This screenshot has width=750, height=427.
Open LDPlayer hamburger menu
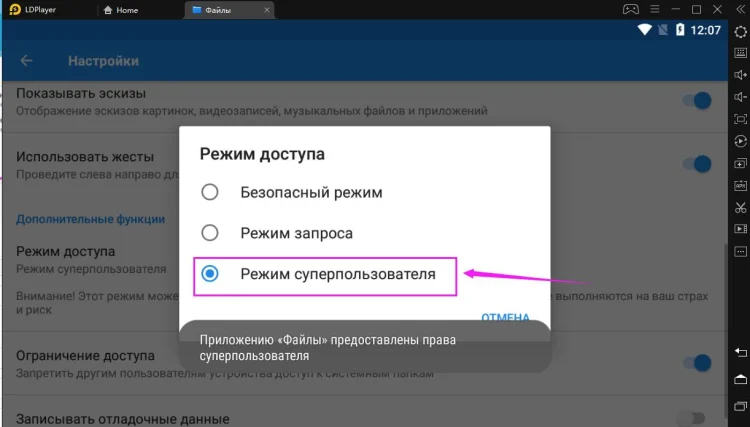coord(655,10)
